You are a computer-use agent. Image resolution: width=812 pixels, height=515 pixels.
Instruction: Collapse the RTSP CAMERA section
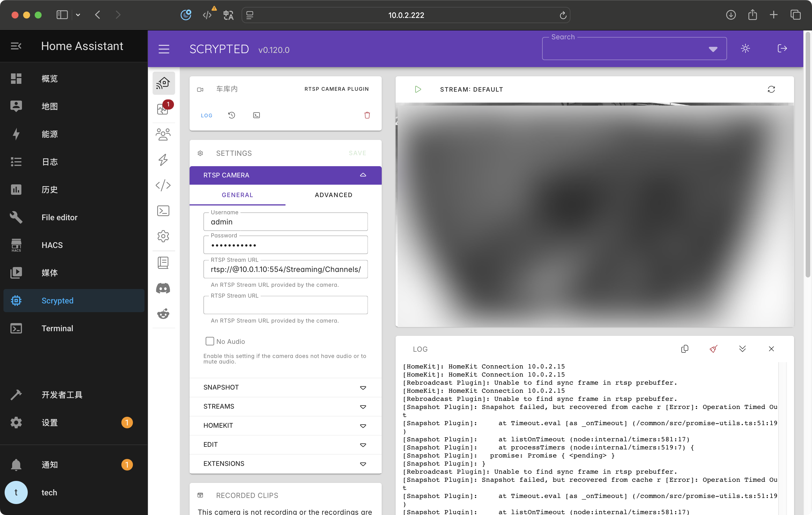tap(286, 175)
